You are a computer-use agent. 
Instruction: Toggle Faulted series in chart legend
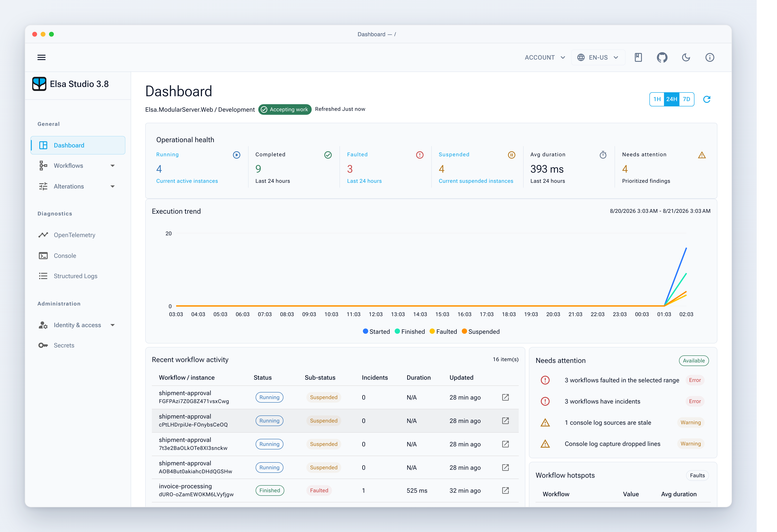[x=443, y=331]
